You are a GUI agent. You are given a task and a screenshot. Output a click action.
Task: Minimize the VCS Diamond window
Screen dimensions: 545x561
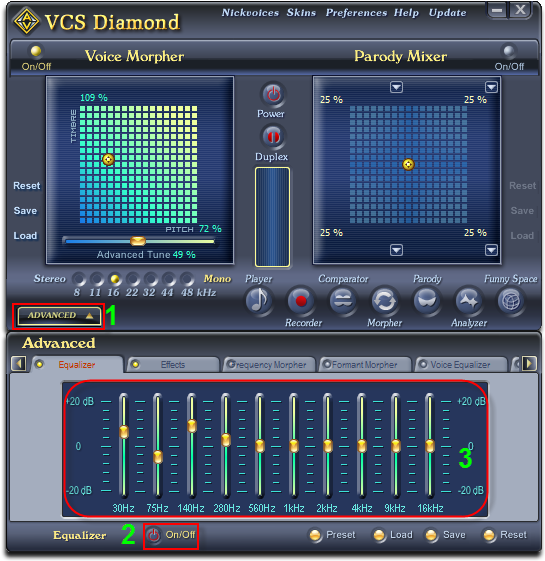click(x=497, y=10)
